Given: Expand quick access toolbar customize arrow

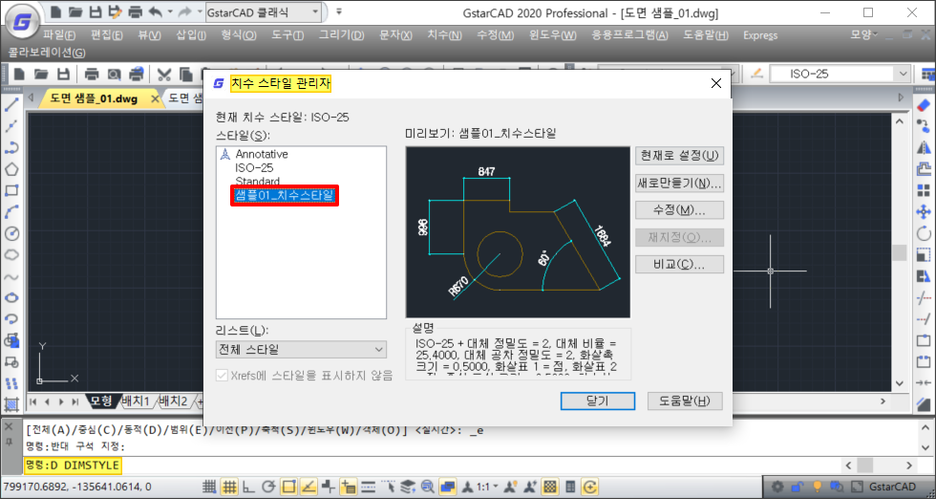Looking at the screenshot, I should pyautogui.click(x=339, y=11).
